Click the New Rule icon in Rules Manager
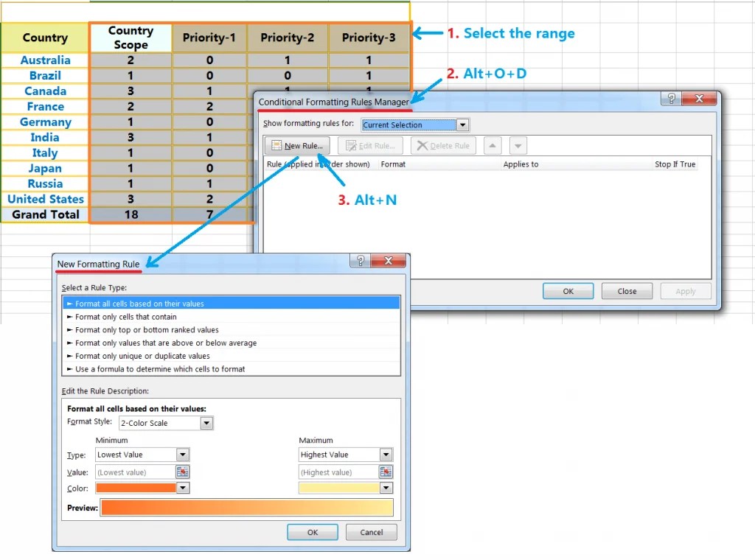 276,145
